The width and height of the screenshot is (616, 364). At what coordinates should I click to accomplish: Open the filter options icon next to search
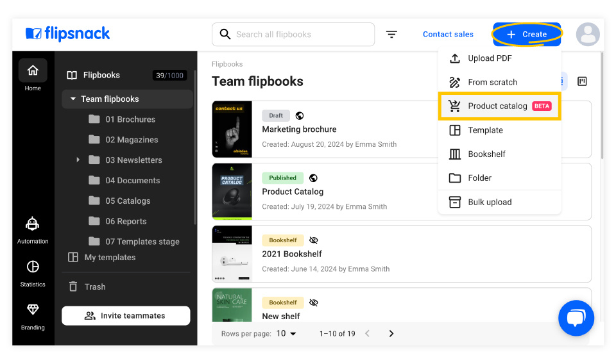point(391,35)
